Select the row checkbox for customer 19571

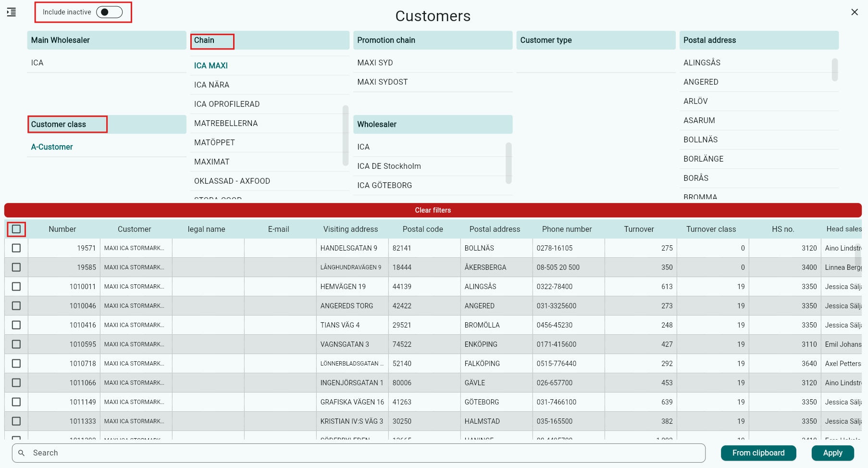click(x=16, y=248)
